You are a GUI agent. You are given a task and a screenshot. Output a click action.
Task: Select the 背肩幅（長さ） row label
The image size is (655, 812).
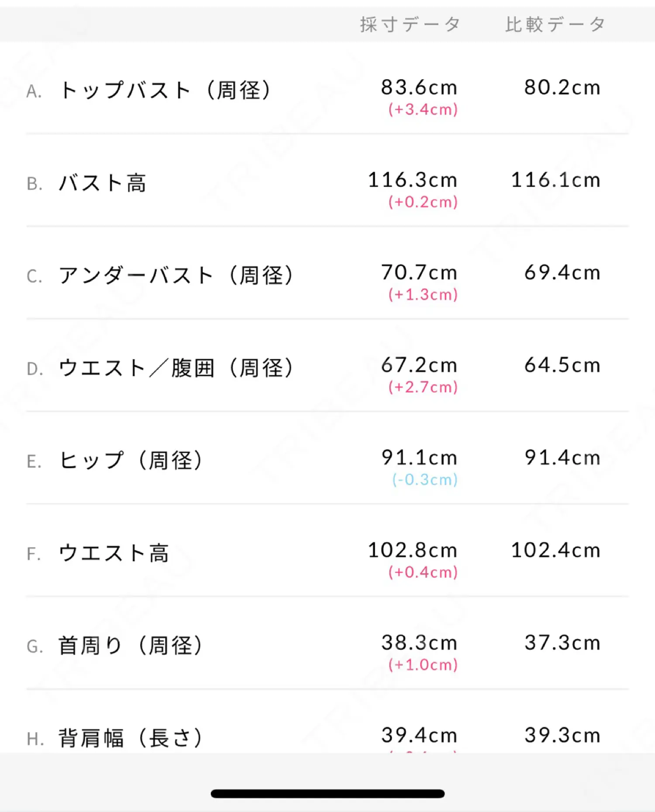coord(131,738)
